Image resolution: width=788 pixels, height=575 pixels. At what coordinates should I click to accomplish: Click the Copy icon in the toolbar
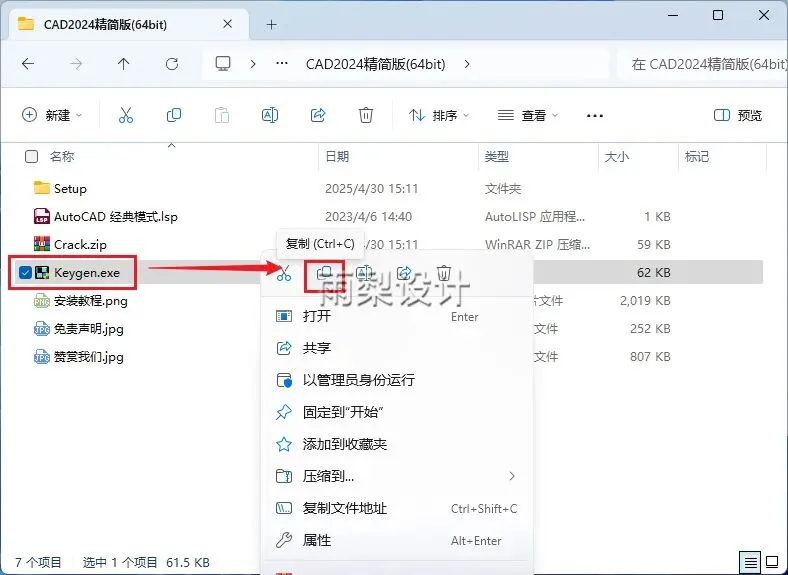pos(174,115)
